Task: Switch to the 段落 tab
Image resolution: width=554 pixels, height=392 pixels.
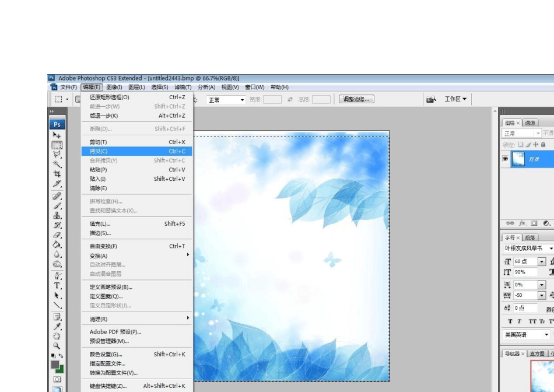Action: [530, 237]
